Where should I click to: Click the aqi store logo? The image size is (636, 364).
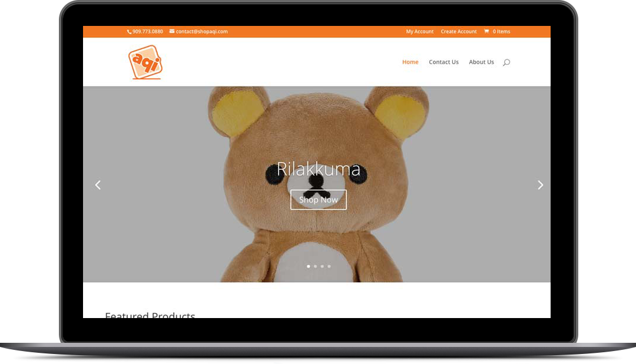[145, 61]
